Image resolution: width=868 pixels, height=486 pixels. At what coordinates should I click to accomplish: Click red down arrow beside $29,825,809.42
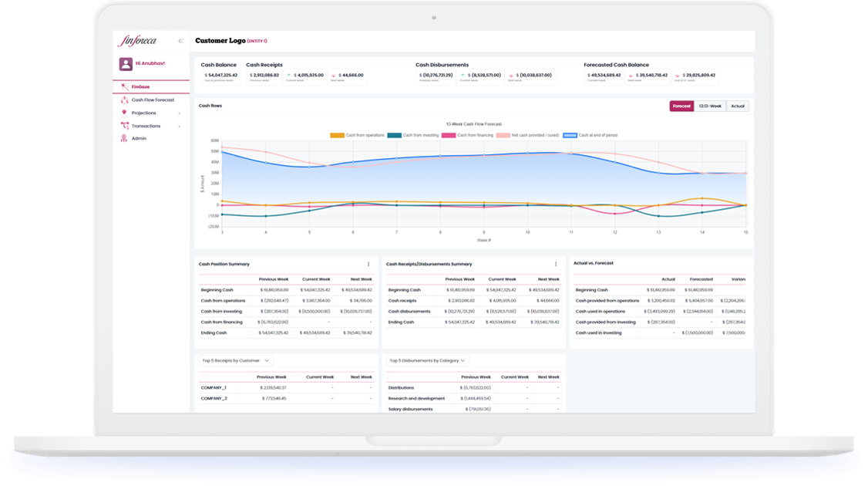677,76
